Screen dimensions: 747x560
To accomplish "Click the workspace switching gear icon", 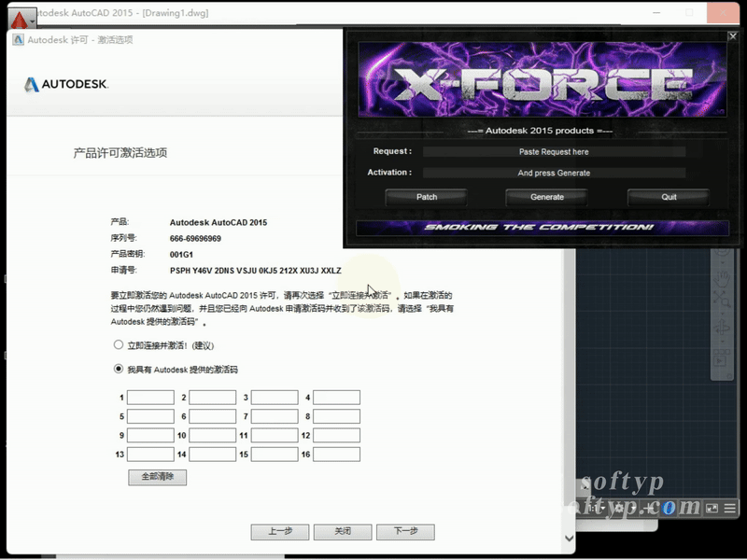I will 619,509.
